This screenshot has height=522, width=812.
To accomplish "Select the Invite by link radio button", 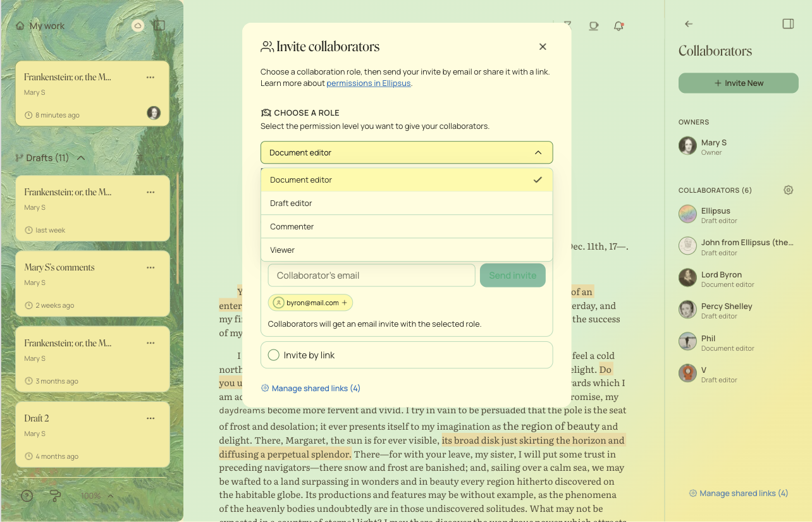I will coord(274,355).
